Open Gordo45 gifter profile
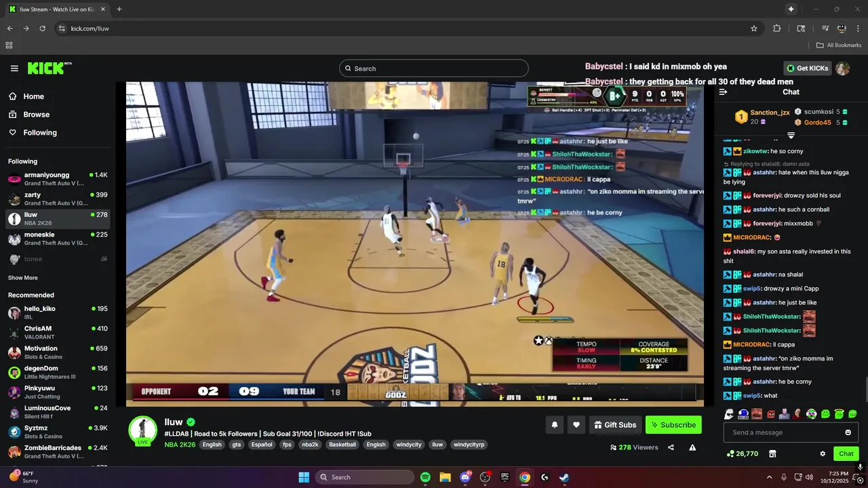The image size is (868, 488). (817, 123)
